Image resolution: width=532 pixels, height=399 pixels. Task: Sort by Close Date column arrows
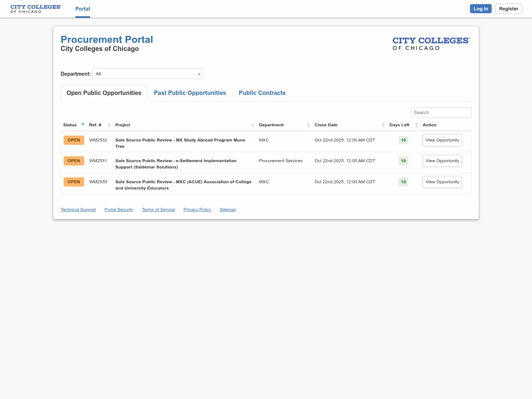click(383, 125)
